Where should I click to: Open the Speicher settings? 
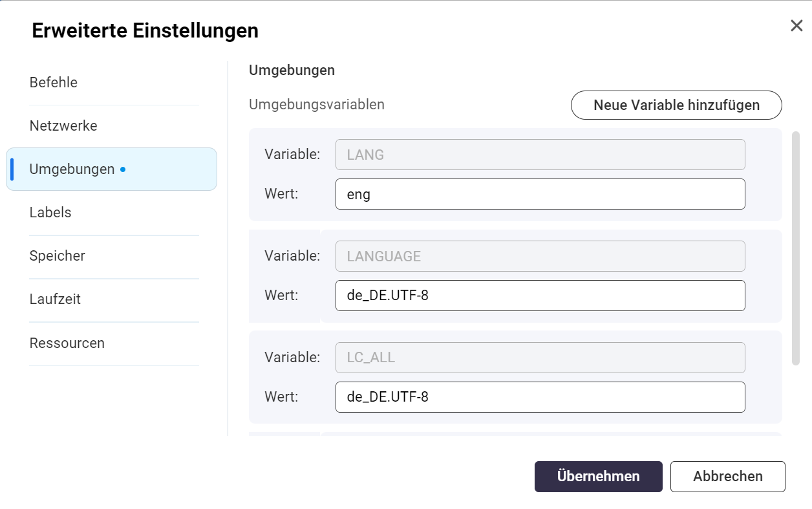pos(58,256)
